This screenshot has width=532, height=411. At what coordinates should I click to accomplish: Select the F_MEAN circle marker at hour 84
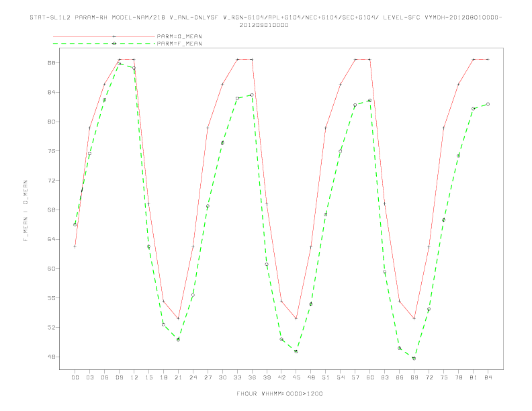coord(488,104)
